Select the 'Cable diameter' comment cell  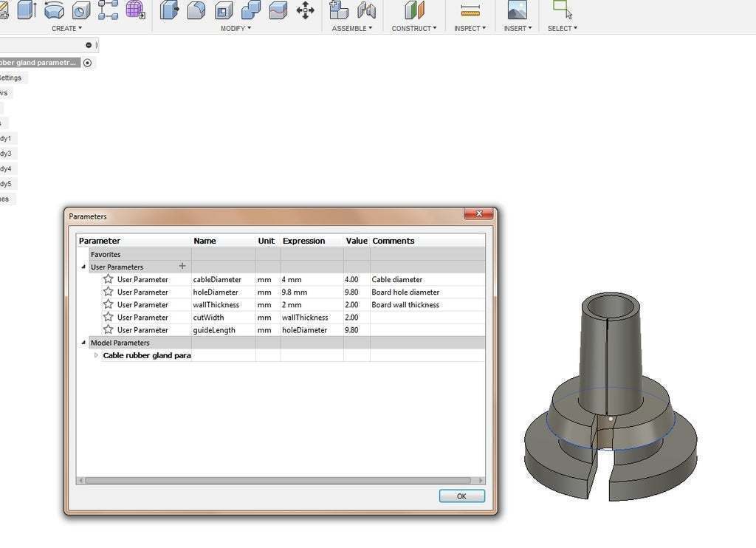point(427,279)
